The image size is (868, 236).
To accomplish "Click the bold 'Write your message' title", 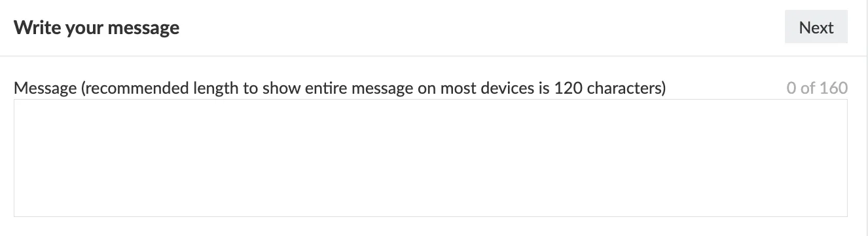I will click(97, 28).
